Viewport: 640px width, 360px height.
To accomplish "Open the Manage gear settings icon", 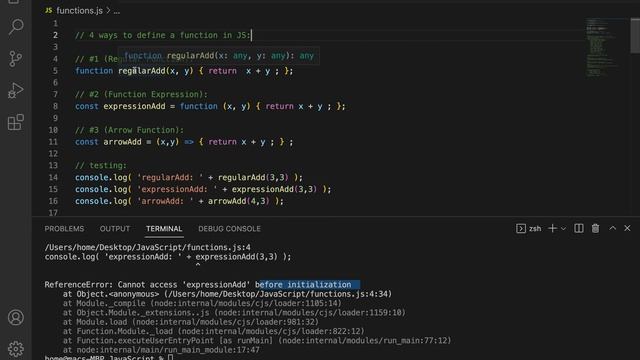I will [x=16, y=349].
